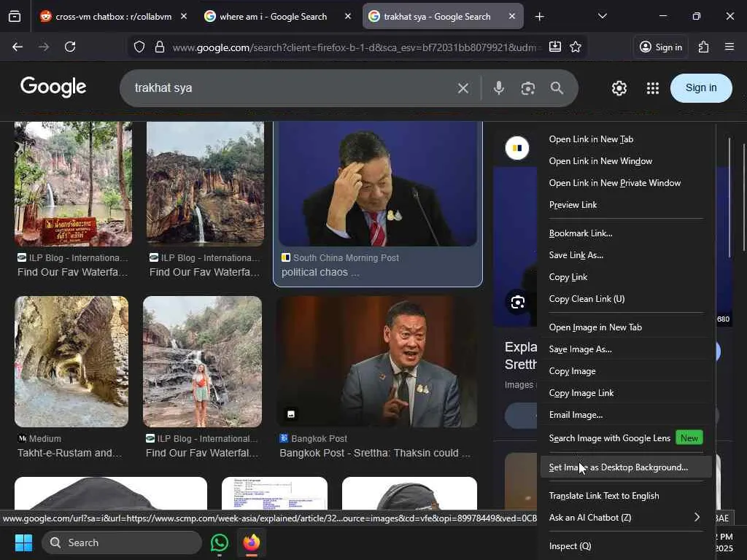Open the South China Morning Post result link
The width and height of the screenshot is (747, 560).
(341, 265)
